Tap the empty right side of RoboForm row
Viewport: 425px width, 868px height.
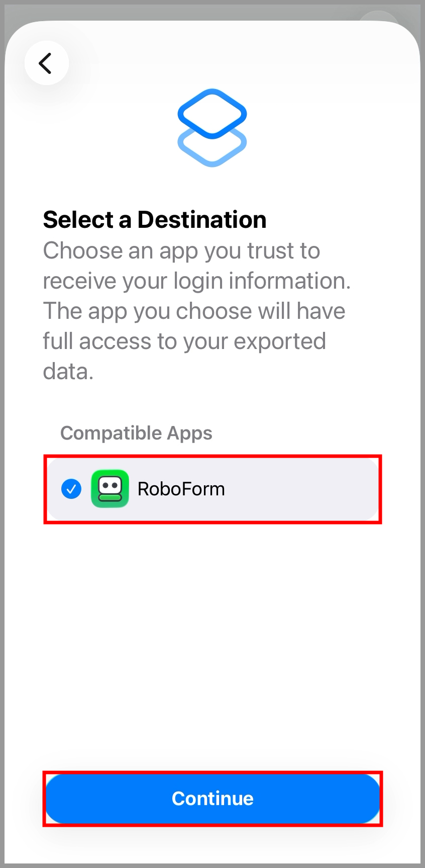pyautogui.click(x=311, y=489)
